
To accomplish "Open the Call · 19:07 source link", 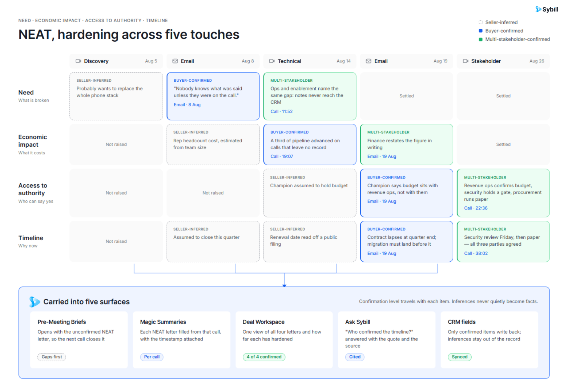I will pyautogui.click(x=282, y=156).
